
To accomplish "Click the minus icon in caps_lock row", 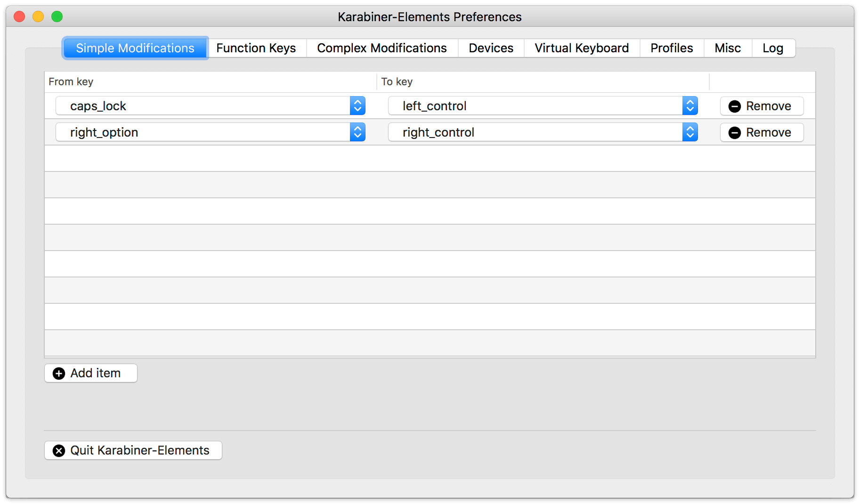I will coord(735,106).
